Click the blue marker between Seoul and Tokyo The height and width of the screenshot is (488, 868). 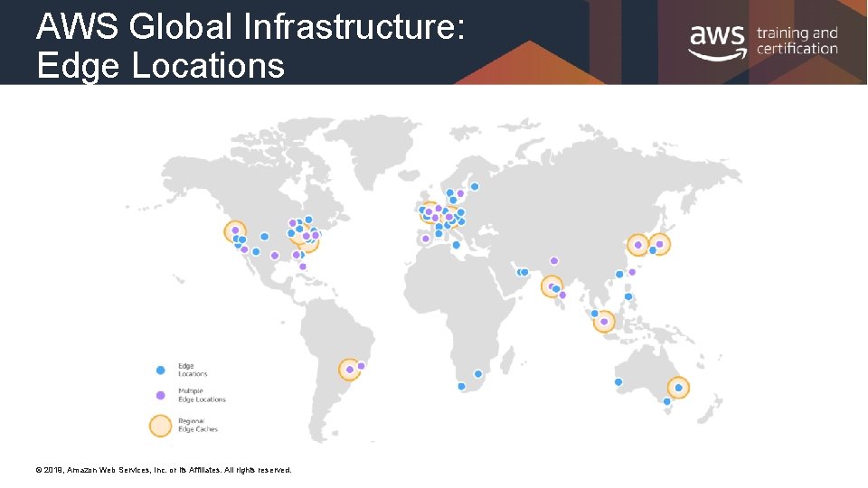coord(653,250)
